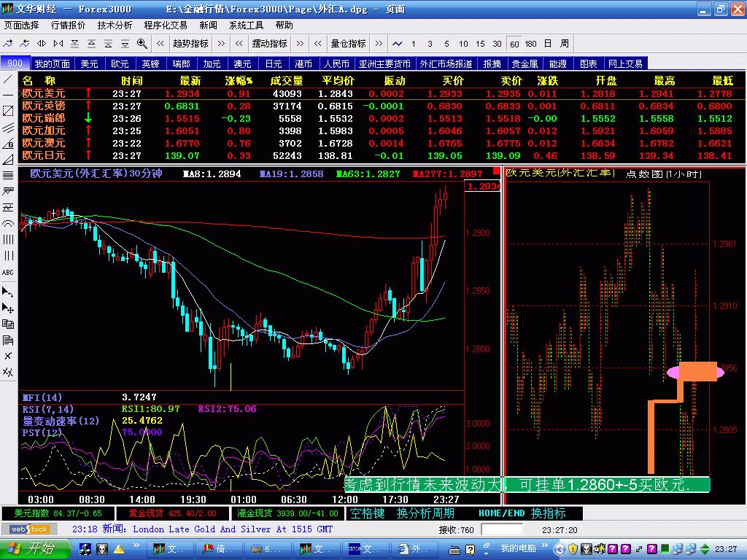Viewport: 747px width, 560px height.
Task: Click the 趋势指标 button
Action: tap(191, 44)
